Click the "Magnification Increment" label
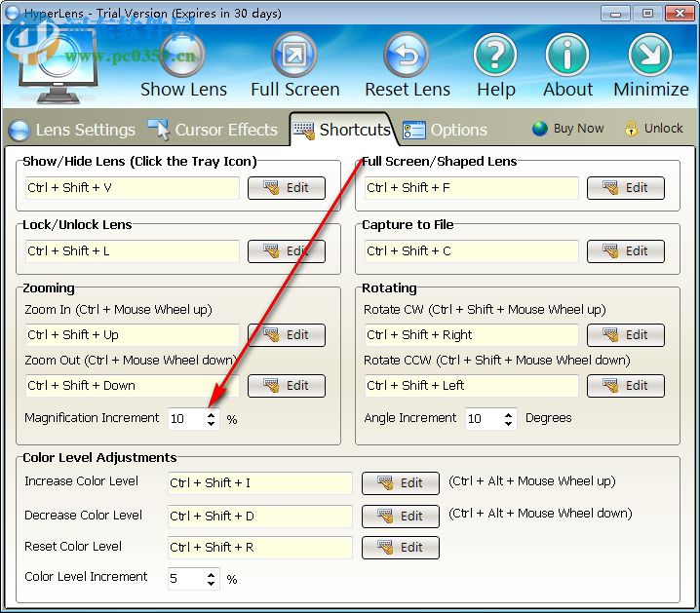 click(x=92, y=418)
